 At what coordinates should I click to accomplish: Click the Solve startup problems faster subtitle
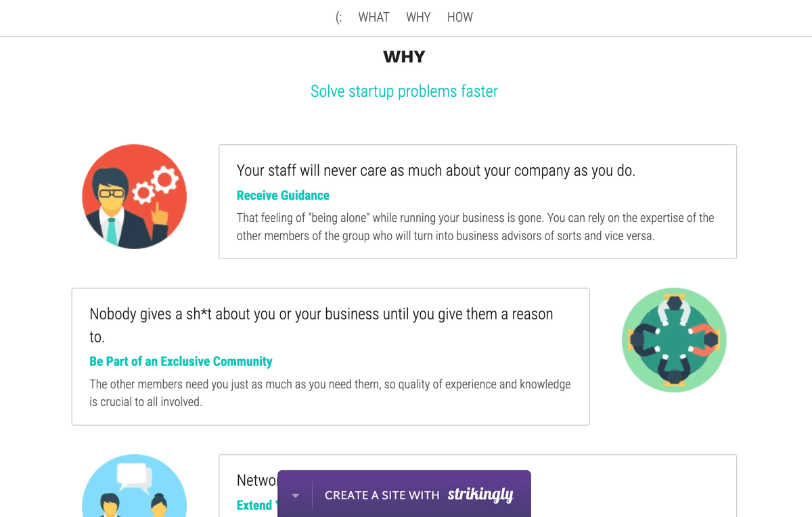(x=404, y=91)
